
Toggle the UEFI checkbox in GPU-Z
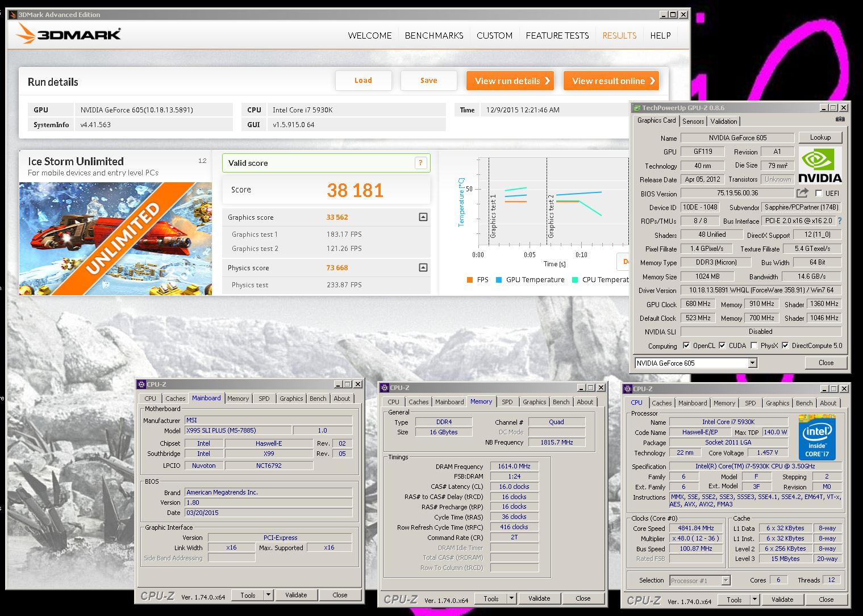point(819,194)
